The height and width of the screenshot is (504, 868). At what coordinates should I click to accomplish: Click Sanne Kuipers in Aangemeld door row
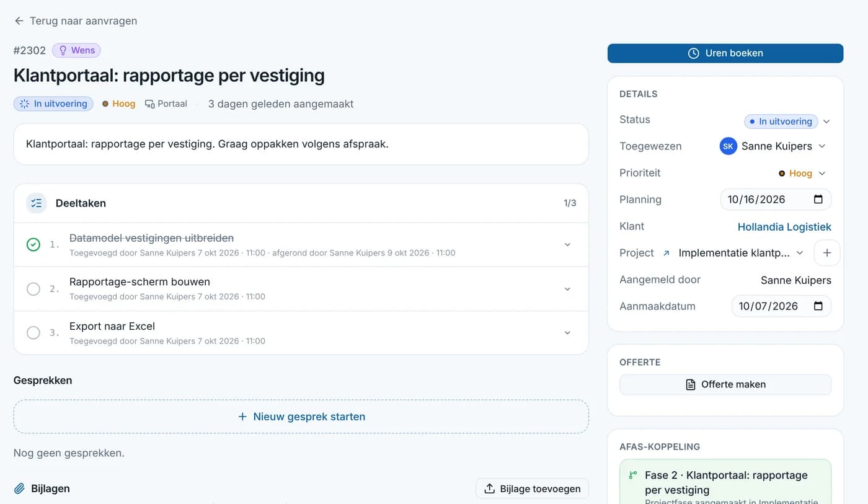pyautogui.click(x=796, y=280)
